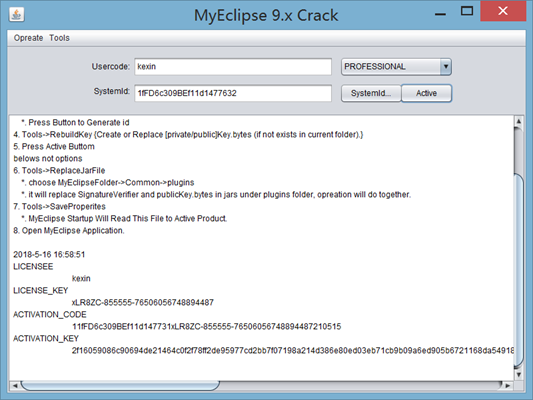Click the licensee value 'kexin' in output
Screen dimensions: 533x400
coord(81,278)
